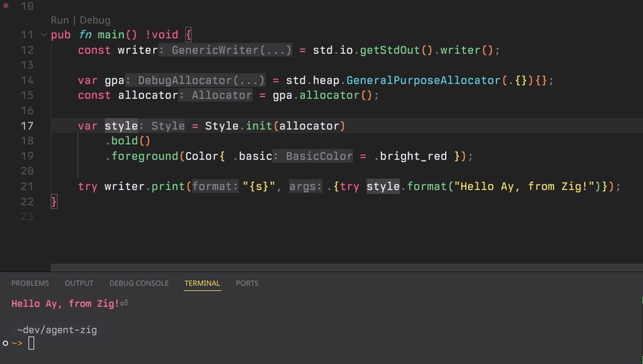Click the "Hello Ay, from Zig!" string literal
This screenshot has width=643, height=364.
525,187
